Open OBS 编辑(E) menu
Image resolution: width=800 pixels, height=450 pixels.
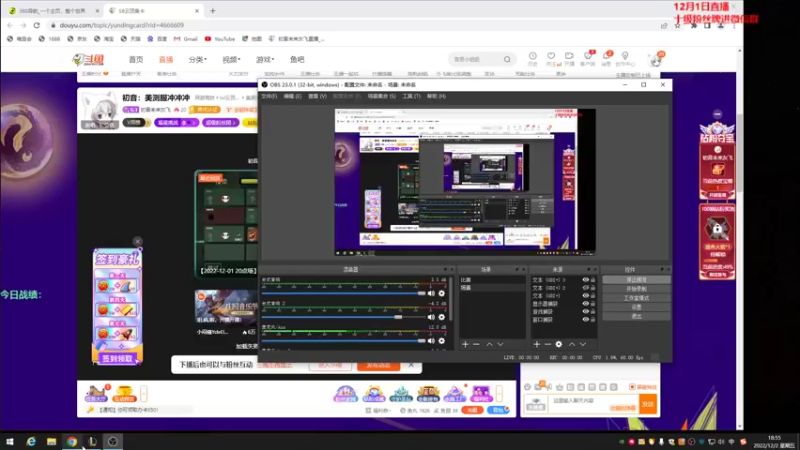click(x=292, y=96)
